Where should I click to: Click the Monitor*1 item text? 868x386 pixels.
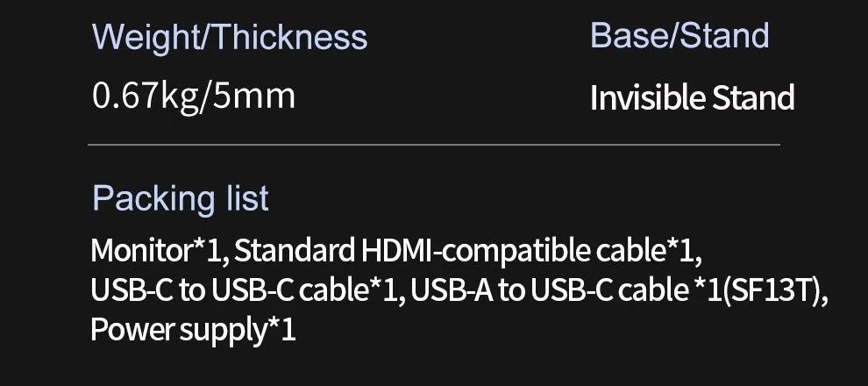coord(159,250)
